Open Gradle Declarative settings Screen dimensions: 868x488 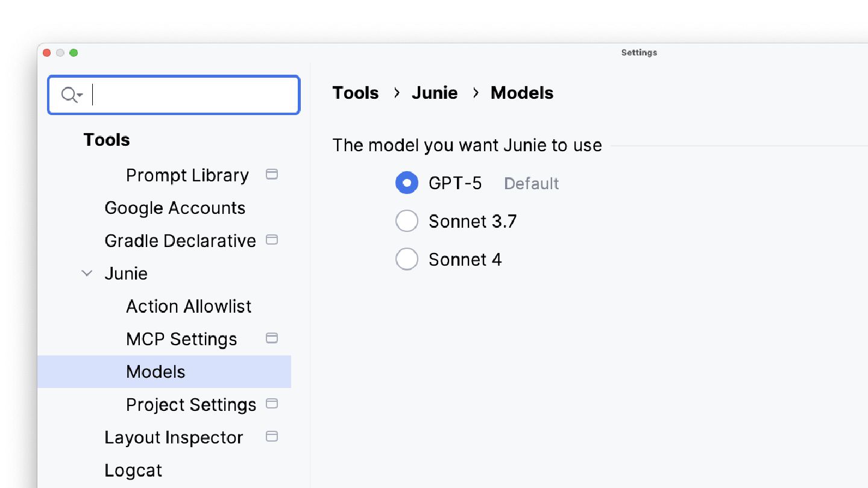tap(180, 240)
